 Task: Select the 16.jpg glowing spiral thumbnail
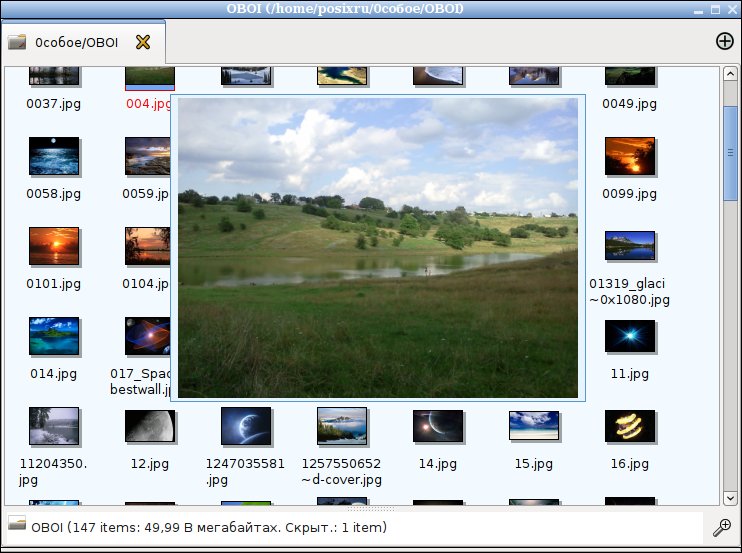630,426
